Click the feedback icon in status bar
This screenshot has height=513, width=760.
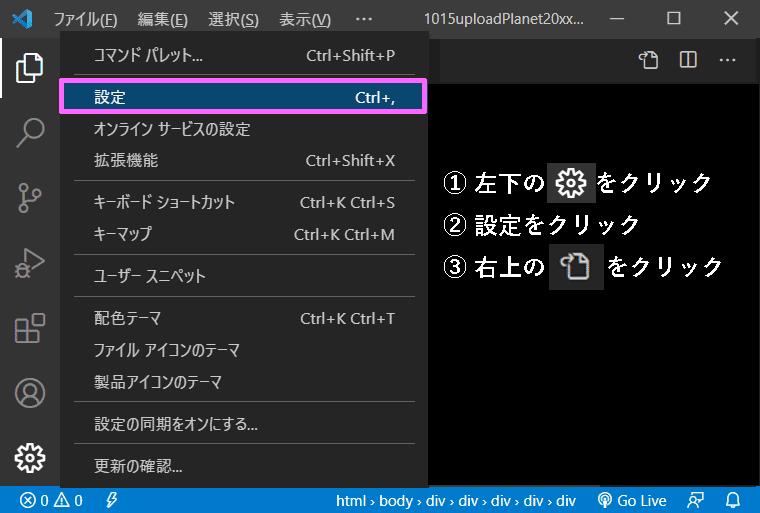696,500
